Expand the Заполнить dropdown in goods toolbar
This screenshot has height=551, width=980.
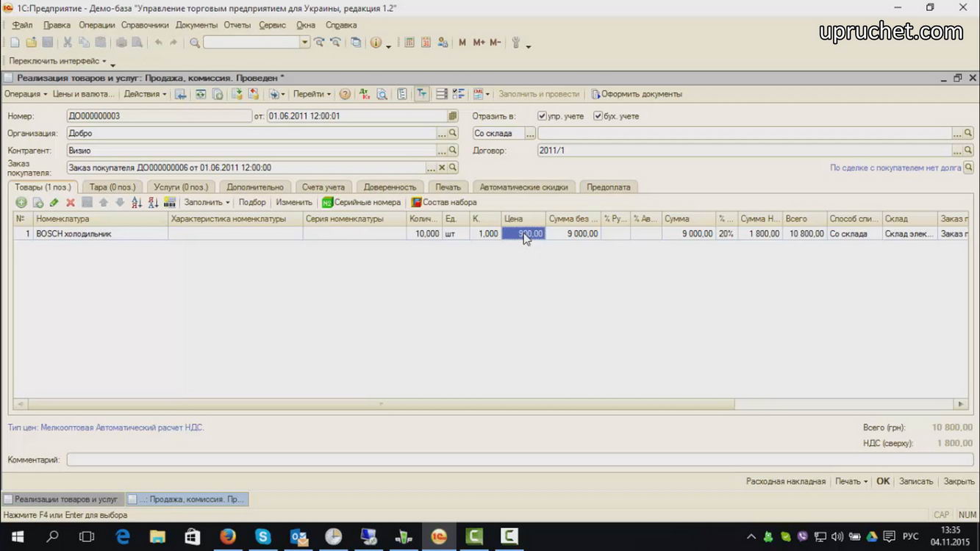[207, 202]
